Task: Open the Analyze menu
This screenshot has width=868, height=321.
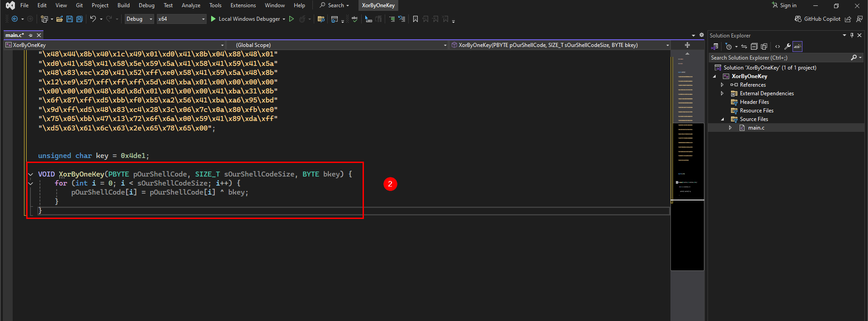Action: coord(191,5)
